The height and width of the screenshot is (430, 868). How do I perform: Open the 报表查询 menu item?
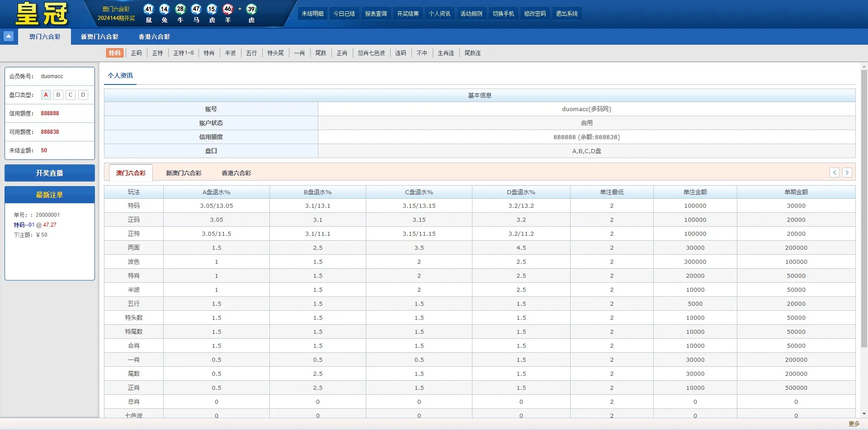[376, 14]
